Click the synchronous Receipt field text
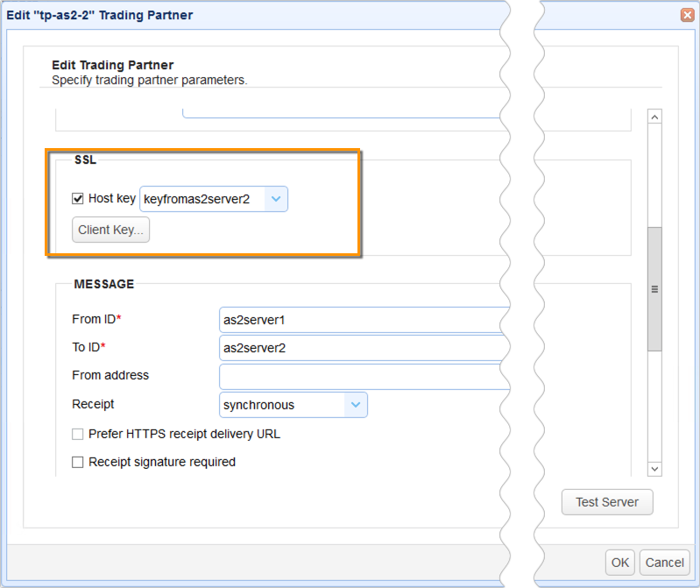The width and height of the screenshot is (700, 588). point(282,405)
